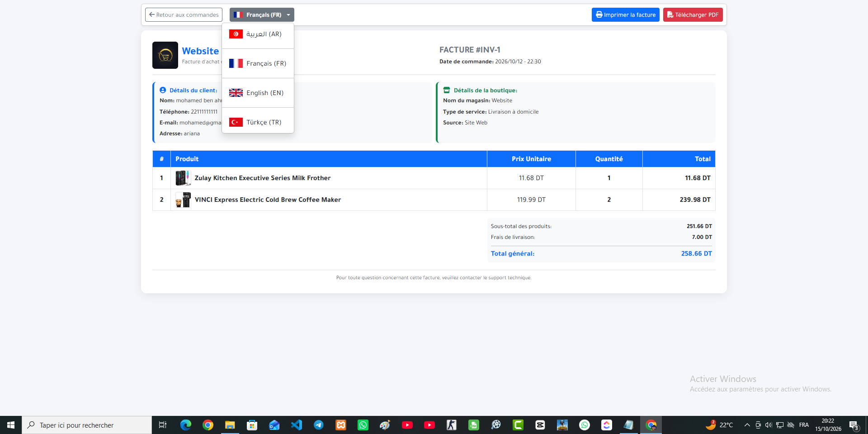Open File Explorer from taskbar
This screenshot has width=868, height=434.
(230, 425)
